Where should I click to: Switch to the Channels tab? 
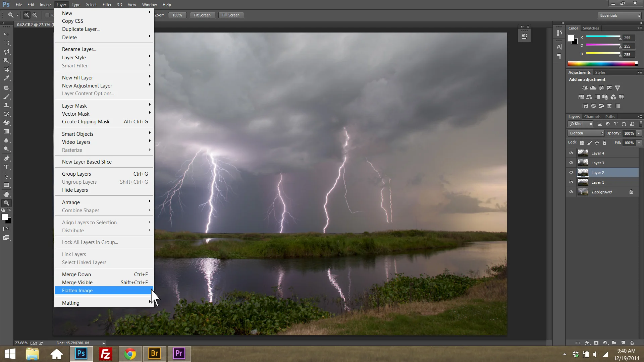592,117
